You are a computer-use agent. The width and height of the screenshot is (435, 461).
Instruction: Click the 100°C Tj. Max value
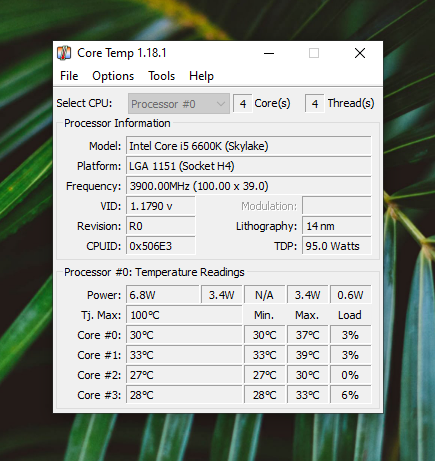click(x=184, y=315)
